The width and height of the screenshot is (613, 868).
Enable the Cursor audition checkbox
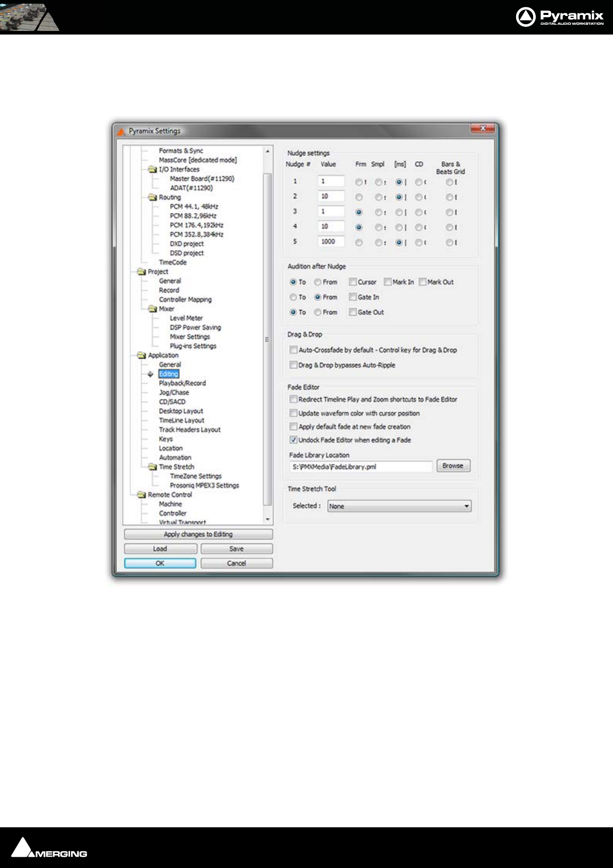pyautogui.click(x=353, y=282)
